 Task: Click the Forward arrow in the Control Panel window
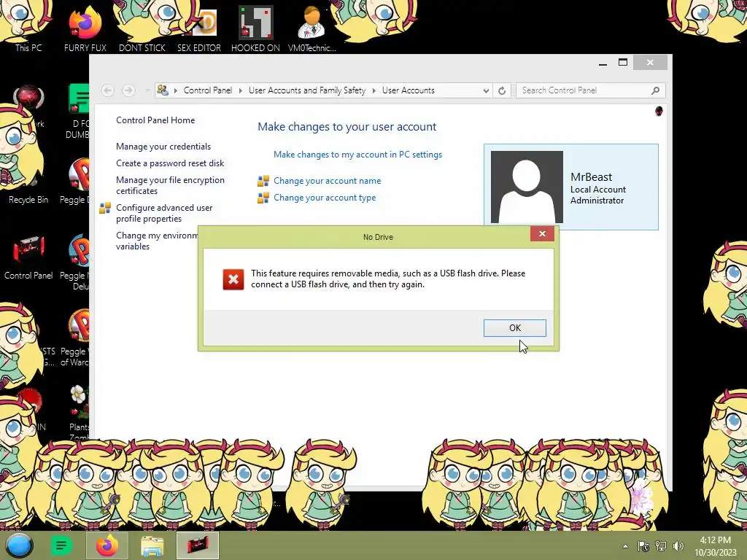coord(128,90)
